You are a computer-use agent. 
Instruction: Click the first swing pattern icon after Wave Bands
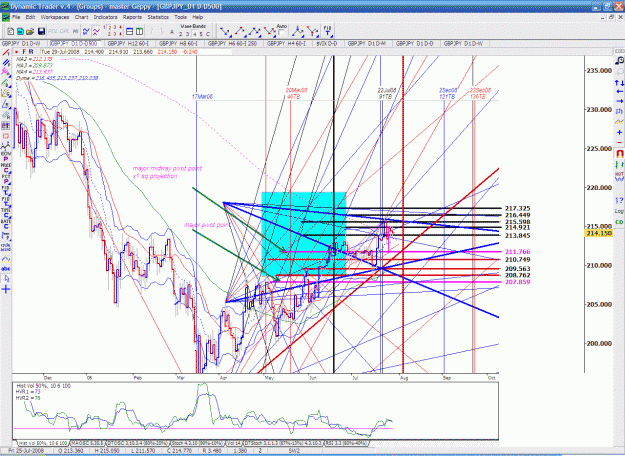pyautogui.click(x=225, y=31)
